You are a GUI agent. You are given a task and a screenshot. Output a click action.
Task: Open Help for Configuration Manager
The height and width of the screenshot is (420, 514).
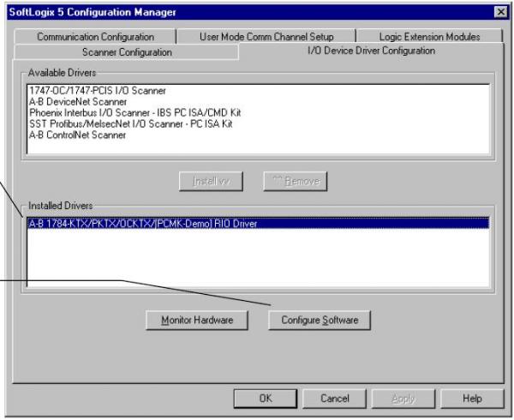pos(472,399)
